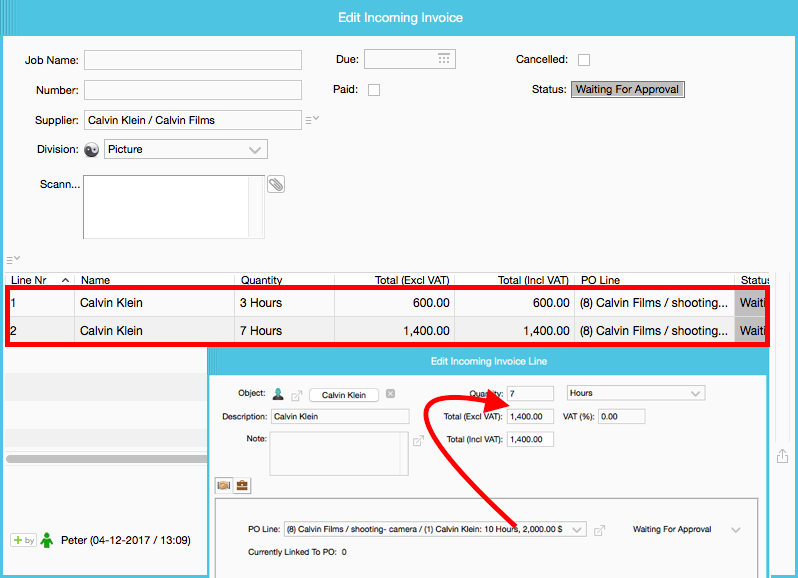Select the Name column header
The height and width of the screenshot is (578, 798).
click(x=154, y=280)
